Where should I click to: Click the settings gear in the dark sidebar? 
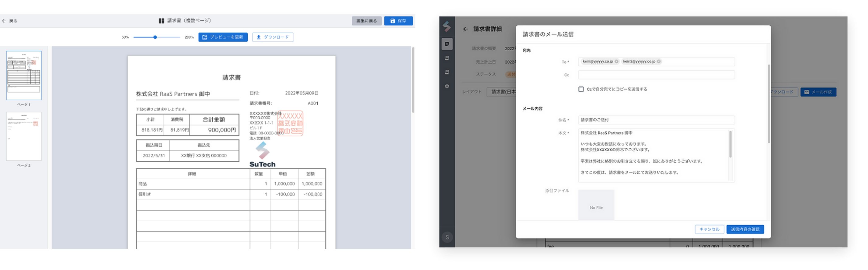click(447, 86)
